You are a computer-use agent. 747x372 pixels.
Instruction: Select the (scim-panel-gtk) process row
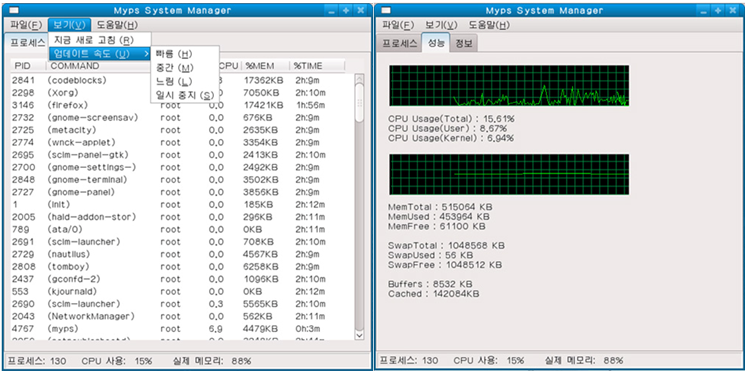point(182,155)
